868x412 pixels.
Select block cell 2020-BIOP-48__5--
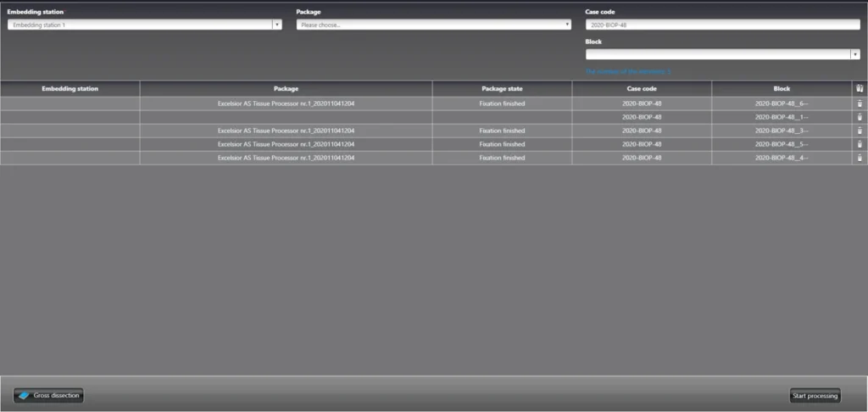click(x=782, y=144)
